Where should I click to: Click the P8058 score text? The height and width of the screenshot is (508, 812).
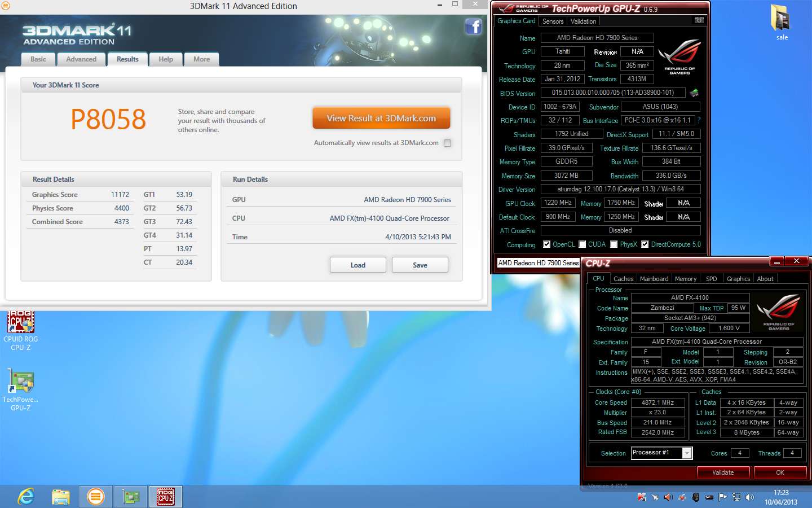(x=108, y=119)
